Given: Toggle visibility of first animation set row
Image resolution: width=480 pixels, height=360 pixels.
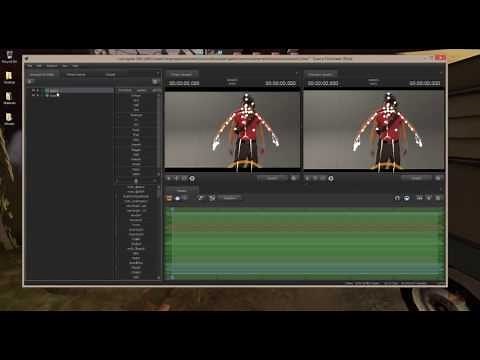Looking at the screenshot, I should pyautogui.click(x=33, y=90).
